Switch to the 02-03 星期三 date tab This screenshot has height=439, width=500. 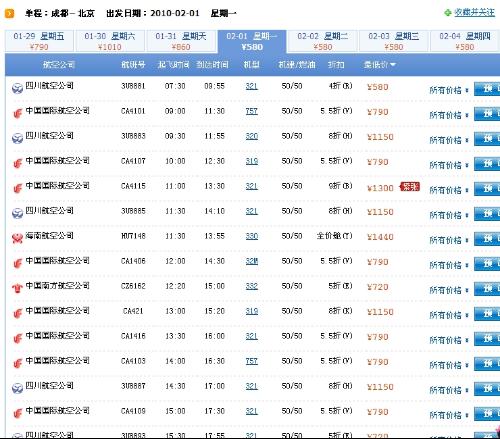[394, 41]
